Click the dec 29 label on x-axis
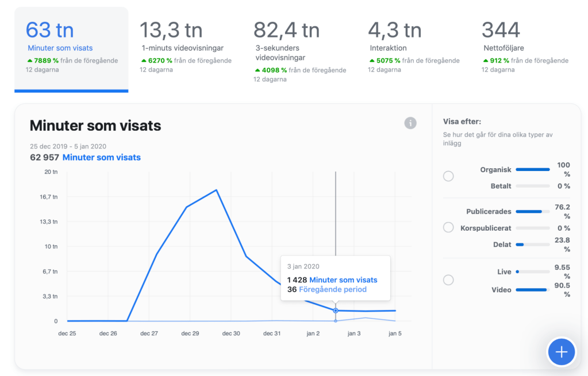The image size is (588, 376). pyautogui.click(x=190, y=334)
